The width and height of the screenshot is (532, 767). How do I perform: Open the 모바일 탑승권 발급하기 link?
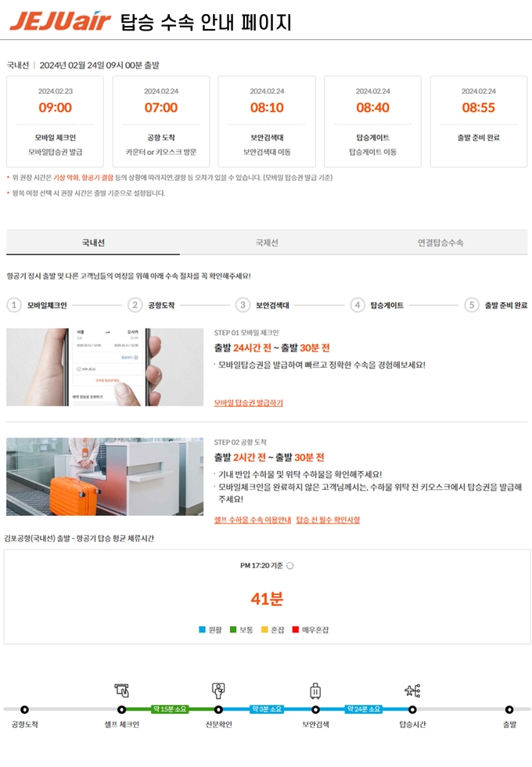tap(249, 402)
